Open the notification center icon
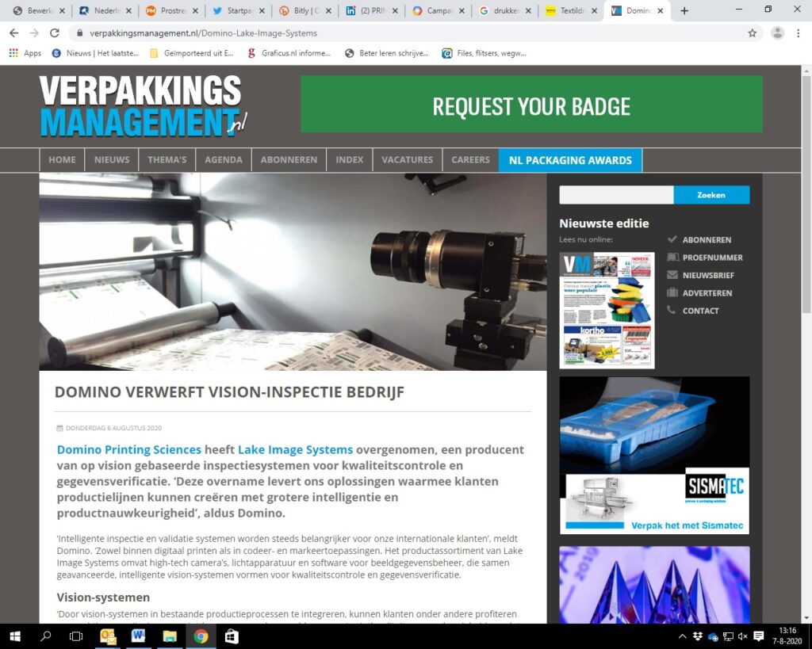Image resolution: width=812 pixels, height=649 pixels. pos(759,636)
